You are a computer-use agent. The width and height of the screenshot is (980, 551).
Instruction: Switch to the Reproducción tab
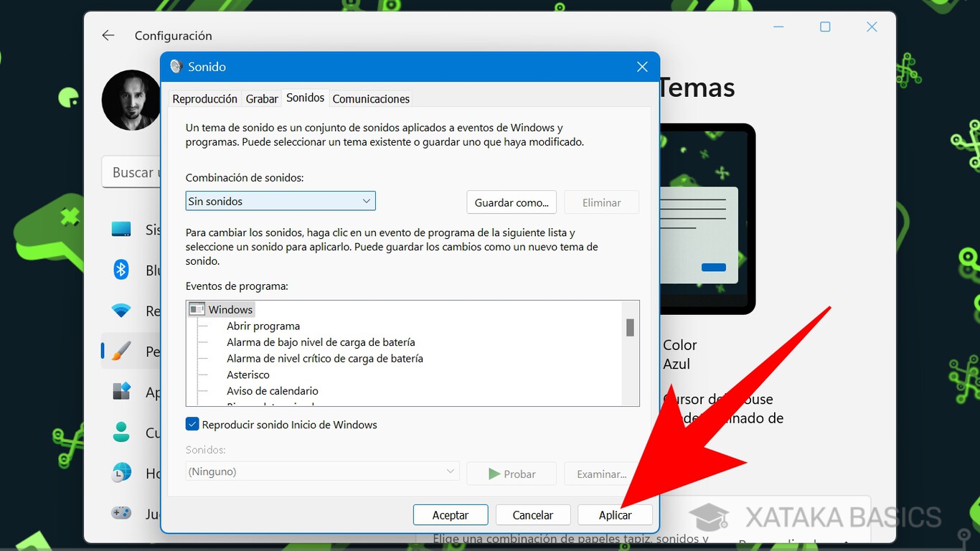click(x=204, y=98)
